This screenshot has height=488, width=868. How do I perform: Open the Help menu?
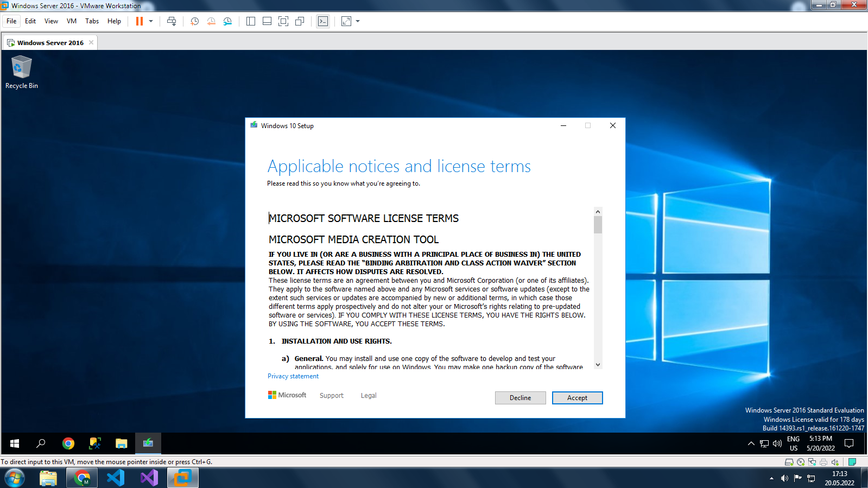[x=114, y=21]
